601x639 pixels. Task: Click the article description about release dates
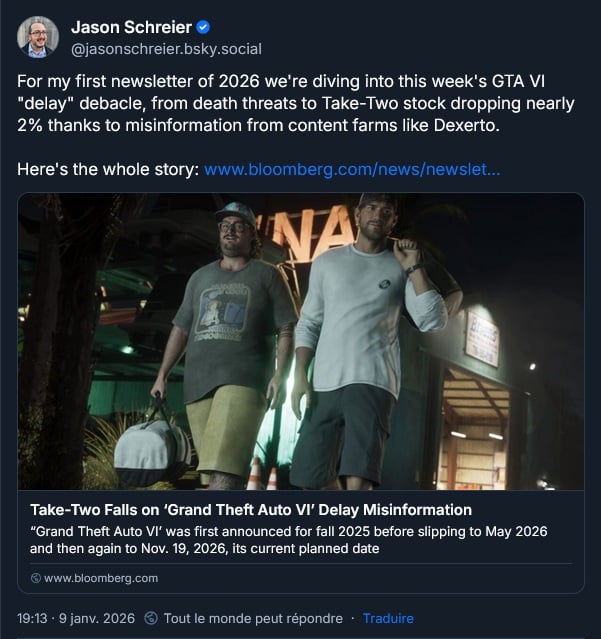[289, 539]
